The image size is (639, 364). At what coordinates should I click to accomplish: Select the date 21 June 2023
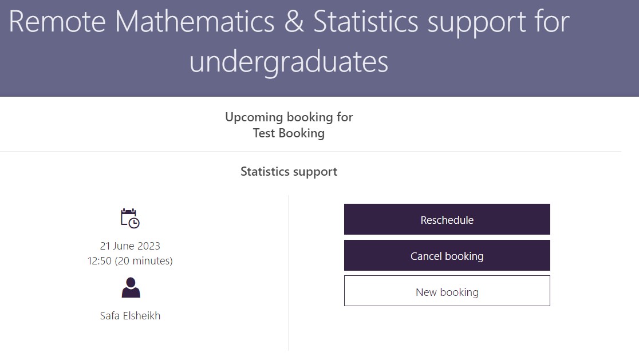pos(130,246)
